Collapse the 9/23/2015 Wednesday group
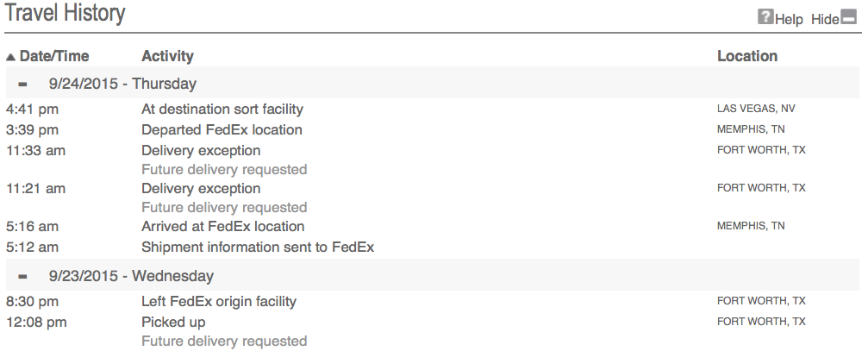 click(22, 276)
